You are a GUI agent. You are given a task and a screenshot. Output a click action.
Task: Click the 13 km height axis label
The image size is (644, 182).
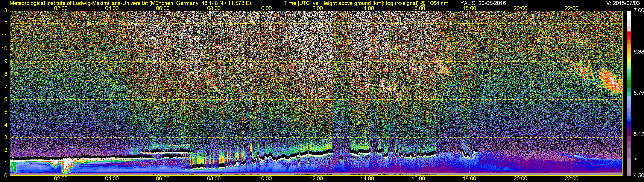pos(5,11)
